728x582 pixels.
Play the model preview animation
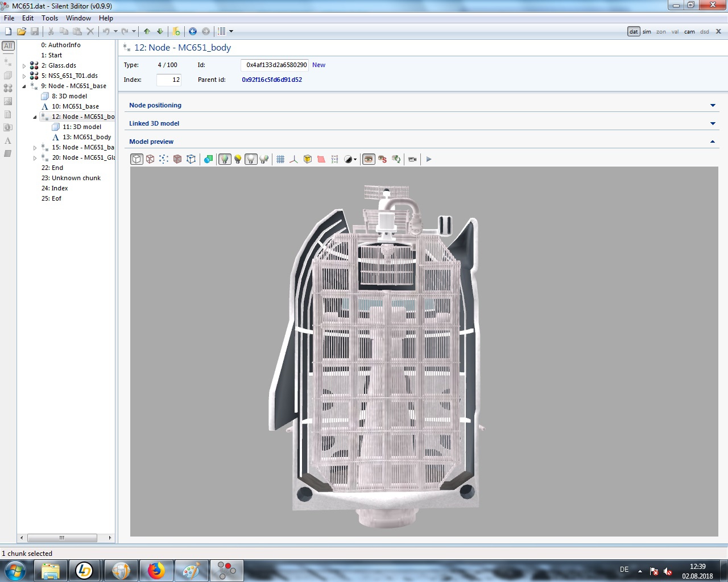pos(429,159)
